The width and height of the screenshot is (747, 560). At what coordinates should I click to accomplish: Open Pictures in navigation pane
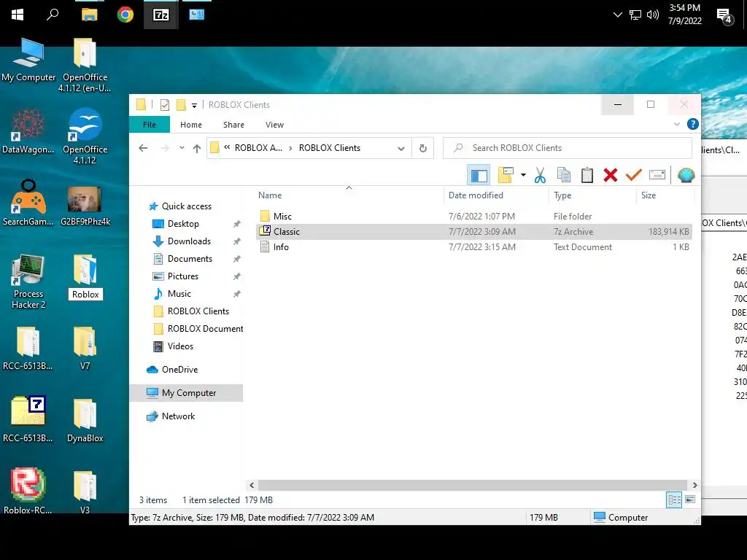point(183,276)
